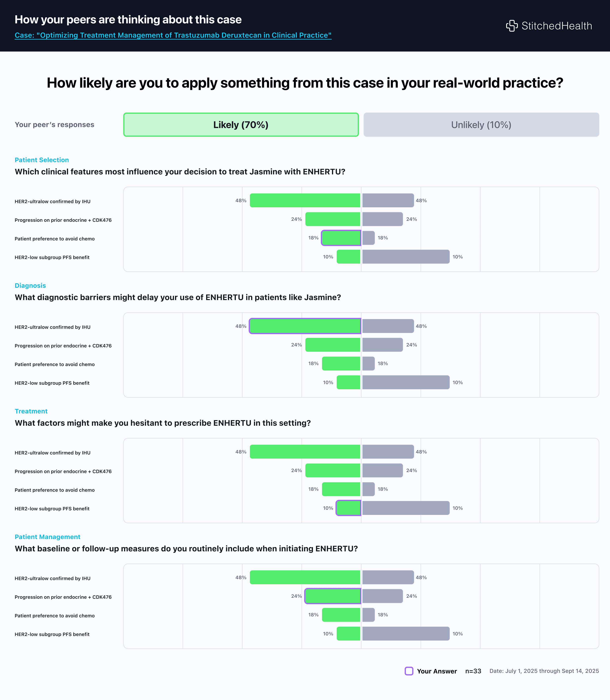Viewport: 610px width, 700px height.
Task: Click the Treatment section label
Action: click(31, 411)
